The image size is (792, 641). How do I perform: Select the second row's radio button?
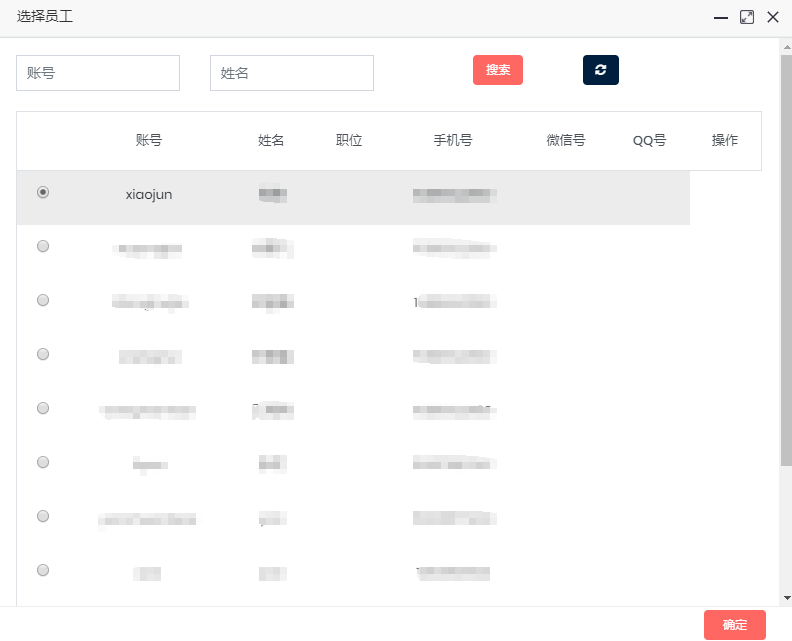[x=43, y=246]
